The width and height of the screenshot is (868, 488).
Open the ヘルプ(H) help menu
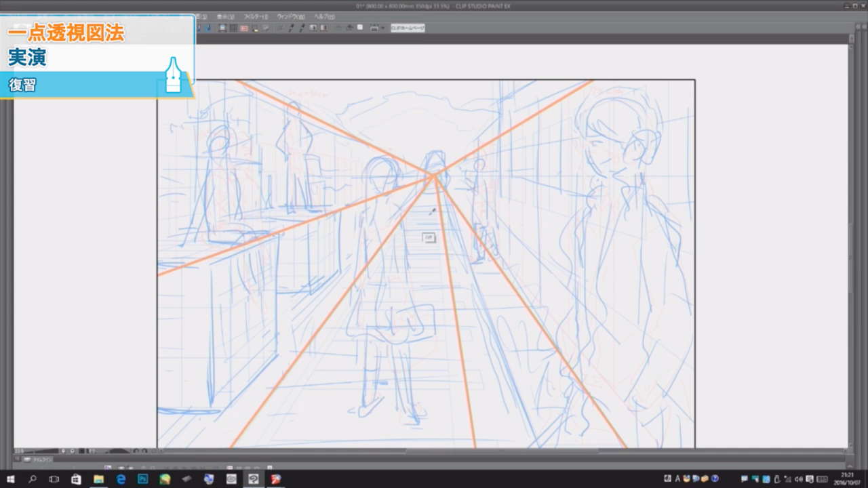325,17
